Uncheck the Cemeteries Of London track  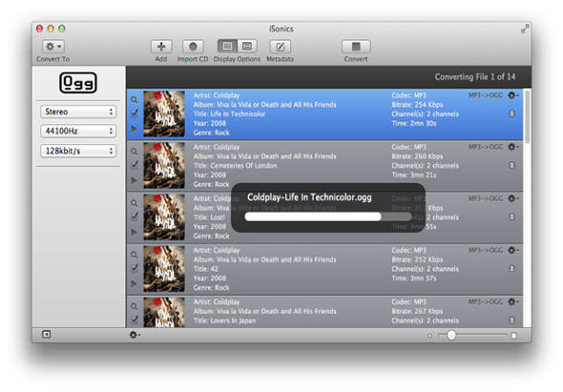(135, 165)
